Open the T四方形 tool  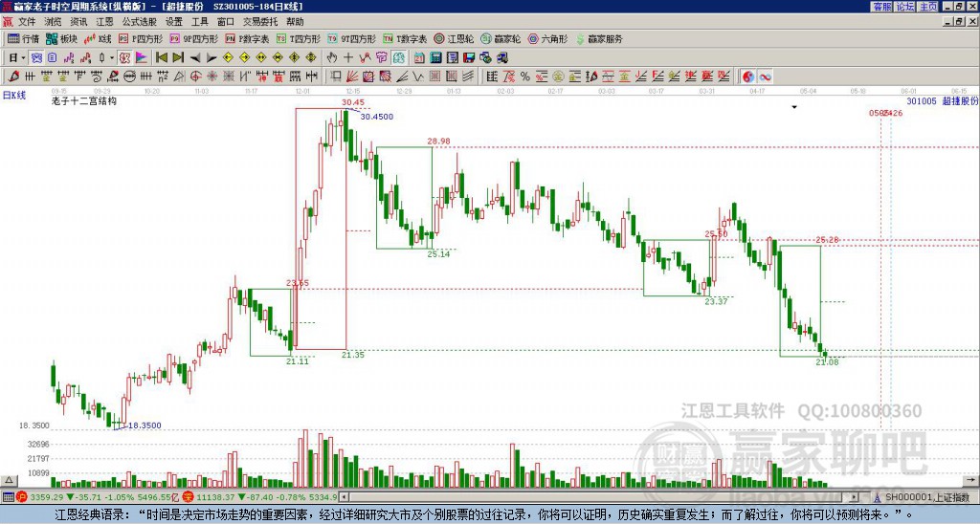[299, 38]
